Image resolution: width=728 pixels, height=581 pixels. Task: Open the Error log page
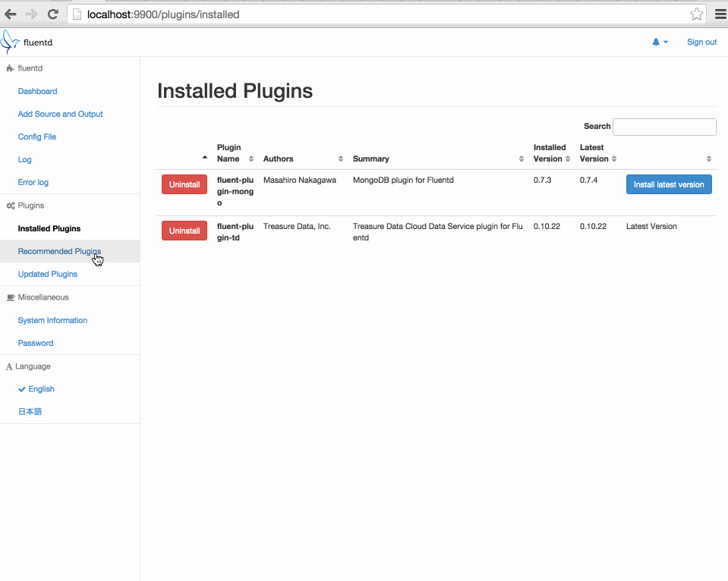[33, 182]
